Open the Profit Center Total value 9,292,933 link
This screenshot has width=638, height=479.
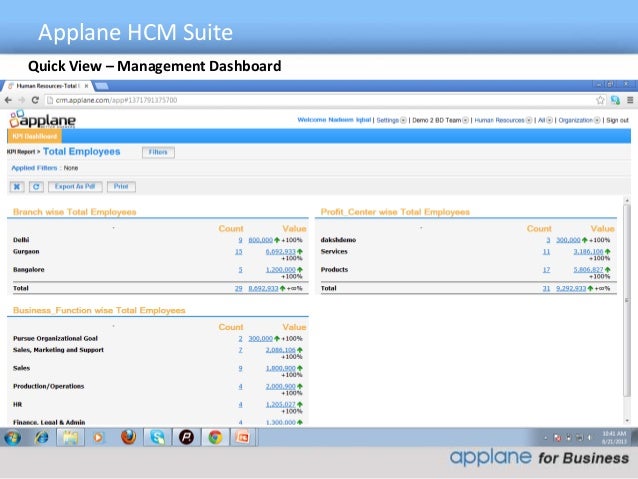571,288
